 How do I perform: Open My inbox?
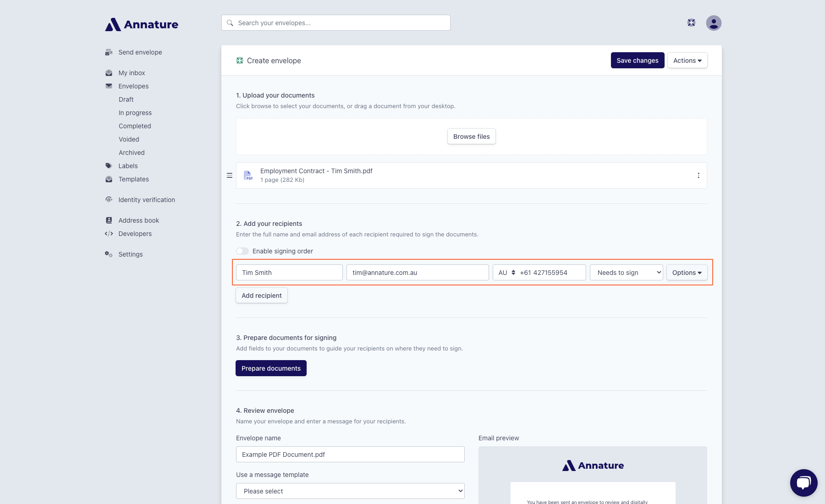tap(132, 73)
